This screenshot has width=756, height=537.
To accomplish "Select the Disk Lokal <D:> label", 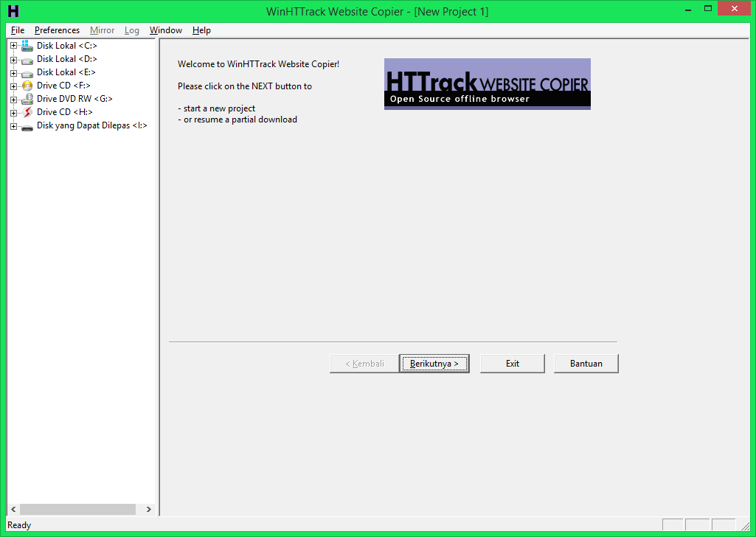I will coord(67,59).
